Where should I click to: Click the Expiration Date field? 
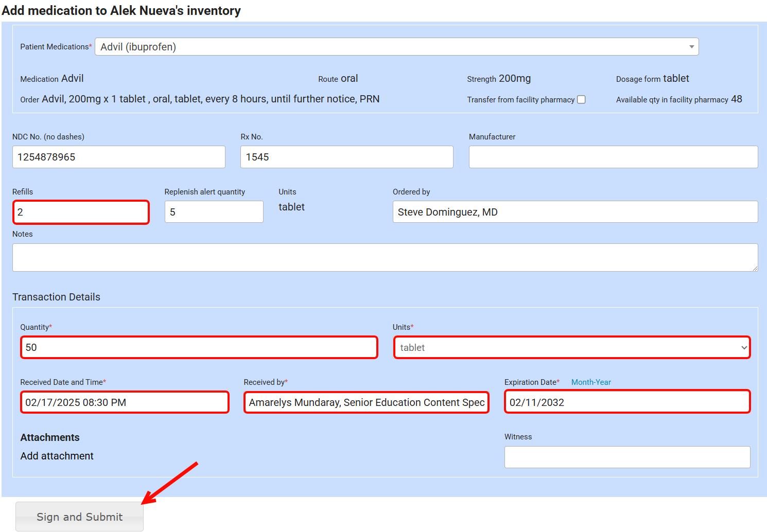[626, 402]
